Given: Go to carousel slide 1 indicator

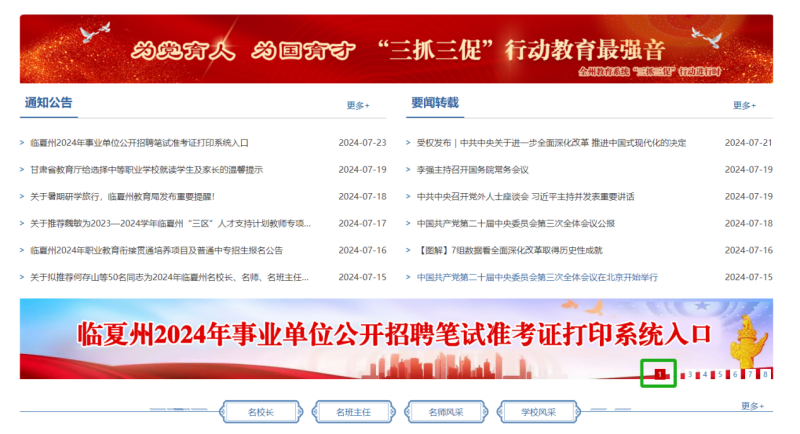Looking at the screenshot, I should [x=659, y=374].
